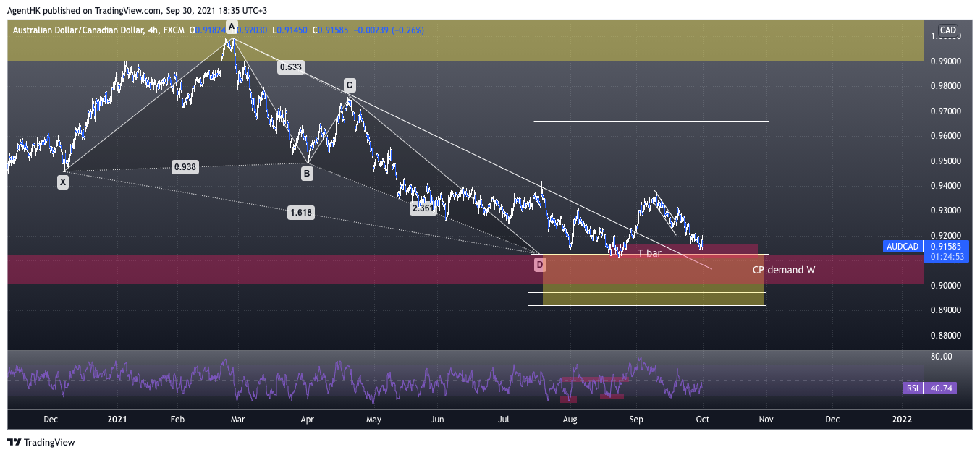Image resolution: width=980 pixels, height=455 pixels.
Task: Click the 0.98000 price axis level
Action: click(945, 86)
